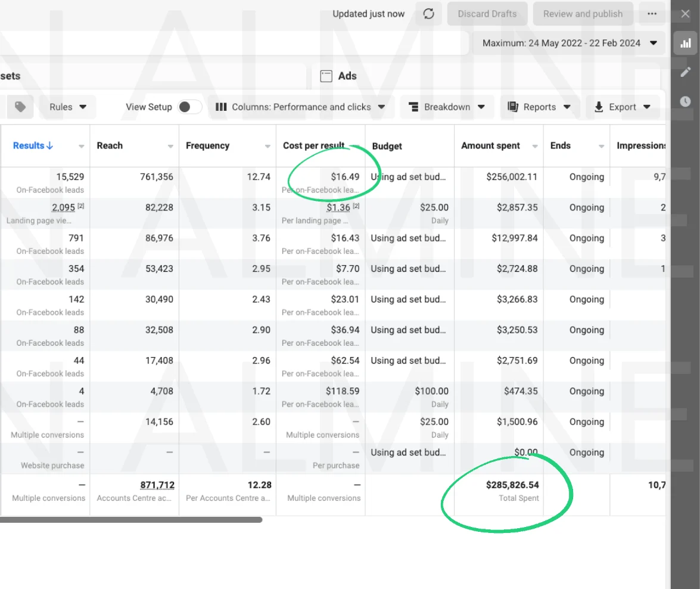Click the Impressions column header

[641, 145]
